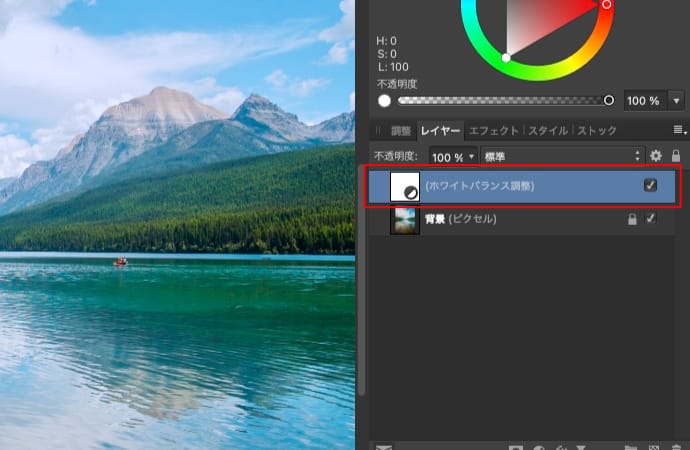Click the color opacity 100% value field

click(x=643, y=101)
